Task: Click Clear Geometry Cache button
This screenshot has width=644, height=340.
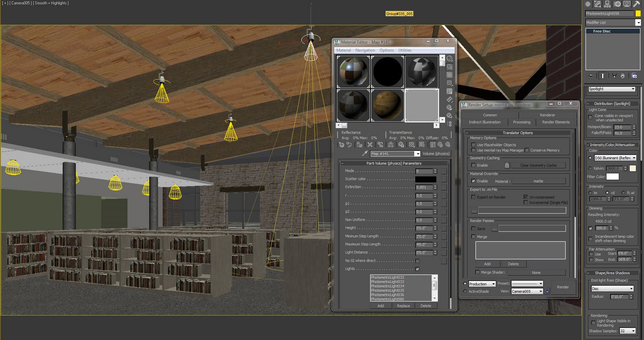Action: (538, 165)
